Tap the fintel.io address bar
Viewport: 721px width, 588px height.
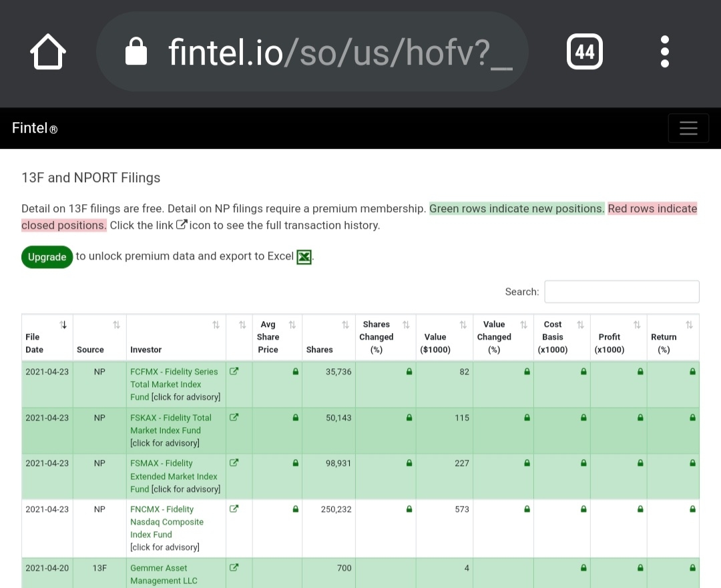click(312, 51)
